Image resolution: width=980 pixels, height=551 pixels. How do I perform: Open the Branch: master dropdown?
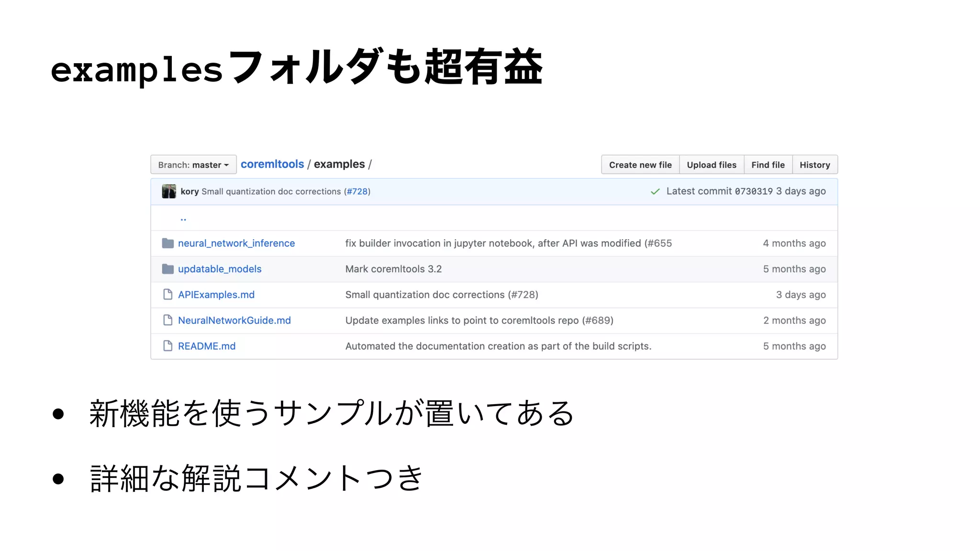[193, 165]
